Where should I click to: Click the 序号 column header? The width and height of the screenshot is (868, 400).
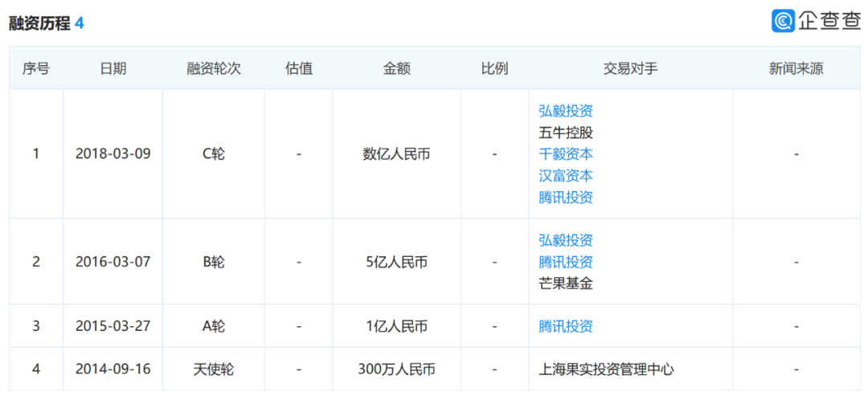click(36, 68)
